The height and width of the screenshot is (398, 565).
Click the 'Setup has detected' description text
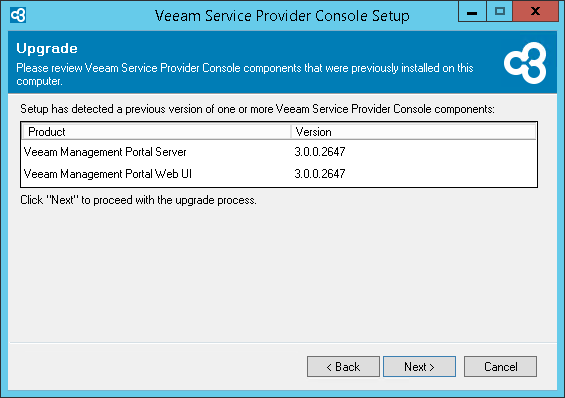point(257,109)
